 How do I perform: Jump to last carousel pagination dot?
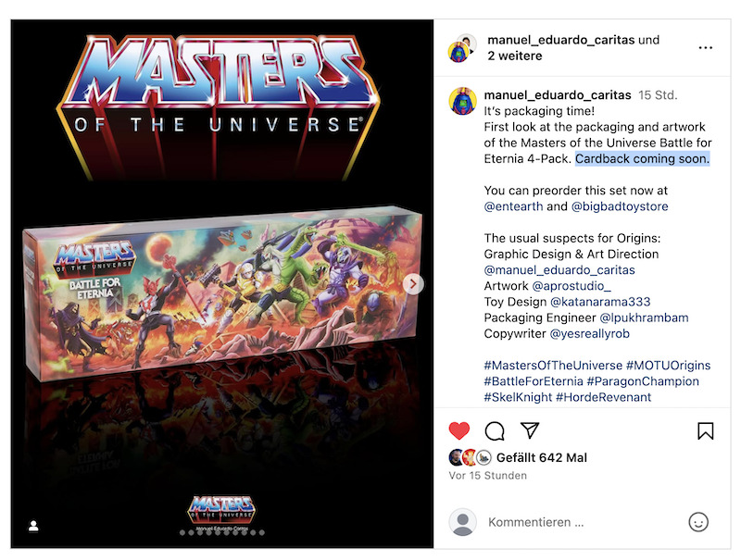tap(262, 532)
